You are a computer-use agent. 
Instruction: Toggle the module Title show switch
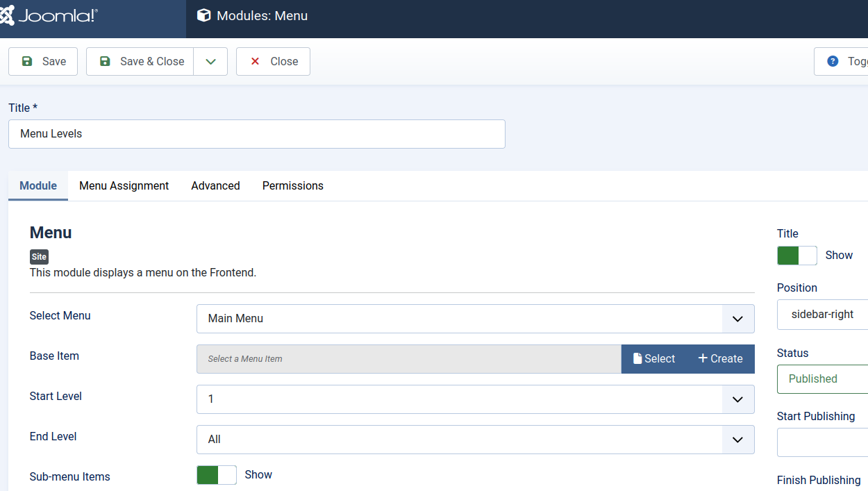pyautogui.click(x=796, y=256)
